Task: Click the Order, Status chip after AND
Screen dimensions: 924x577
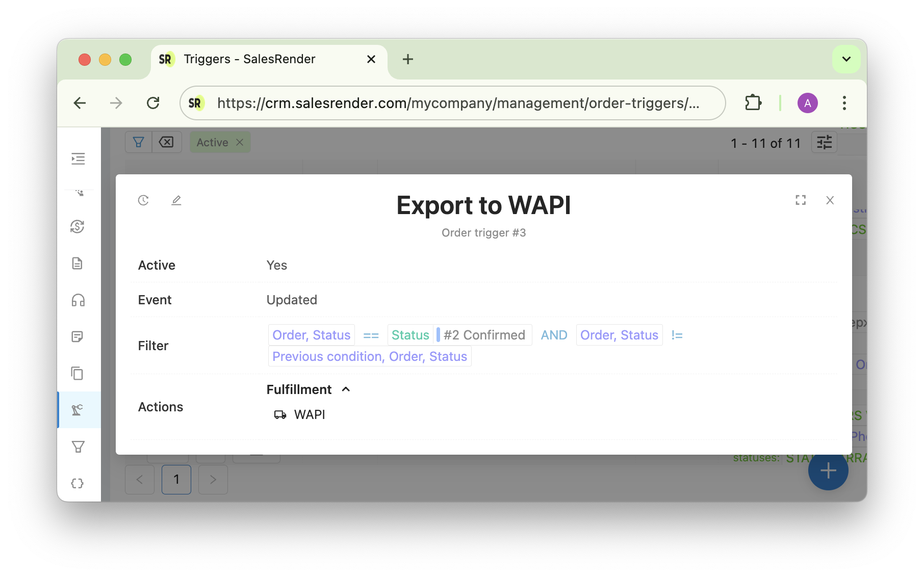Action: [x=619, y=335]
